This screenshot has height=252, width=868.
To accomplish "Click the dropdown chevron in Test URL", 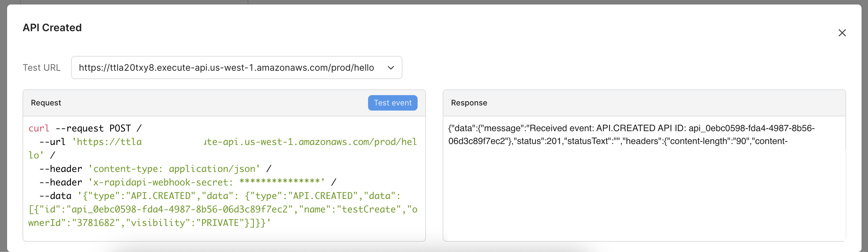I will tap(391, 67).
